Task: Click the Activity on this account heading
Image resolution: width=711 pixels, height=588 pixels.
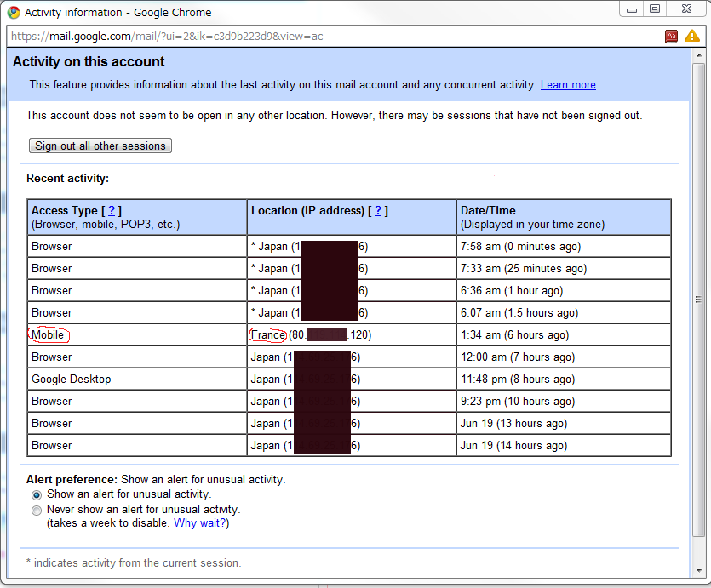Action: click(89, 61)
